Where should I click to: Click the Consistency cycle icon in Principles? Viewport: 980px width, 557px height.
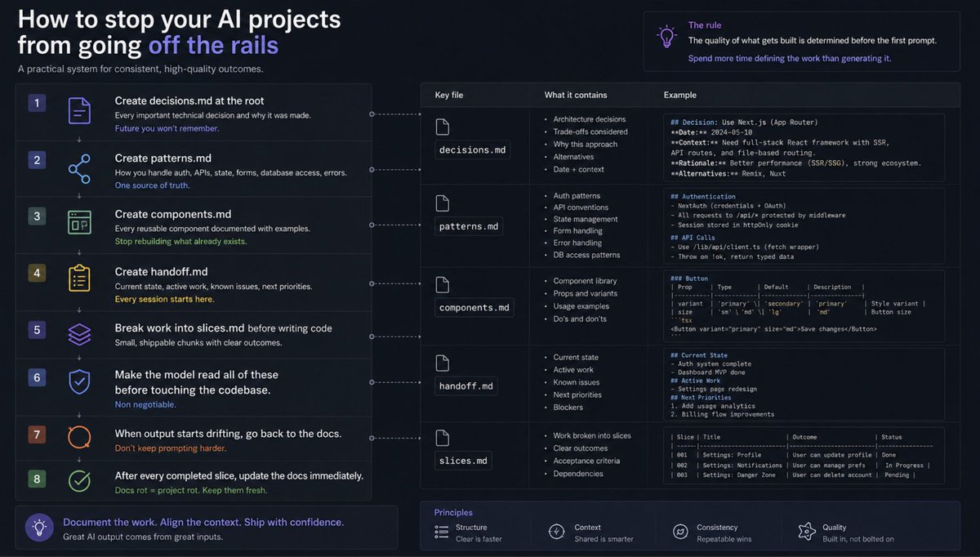pyautogui.click(x=679, y=532)
